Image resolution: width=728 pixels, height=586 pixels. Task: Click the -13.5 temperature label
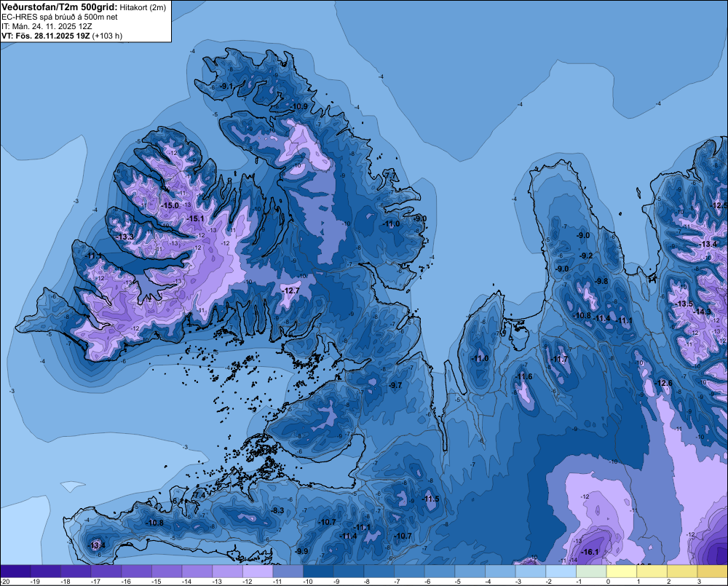pyautogui.click(x=684, y=304)
